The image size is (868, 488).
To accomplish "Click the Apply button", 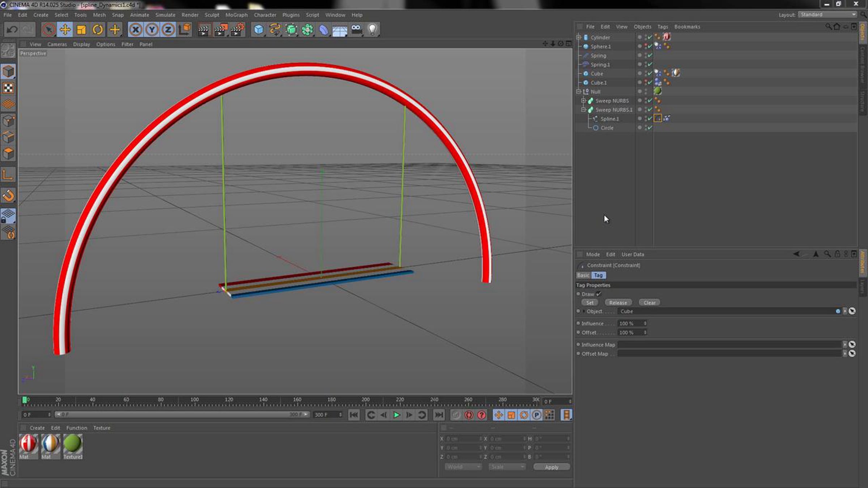I will pos(552,467).
